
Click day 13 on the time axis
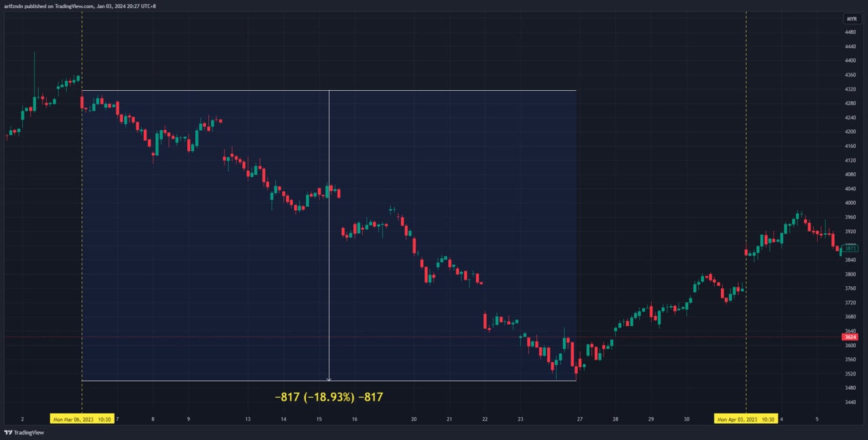pos(248,419)
